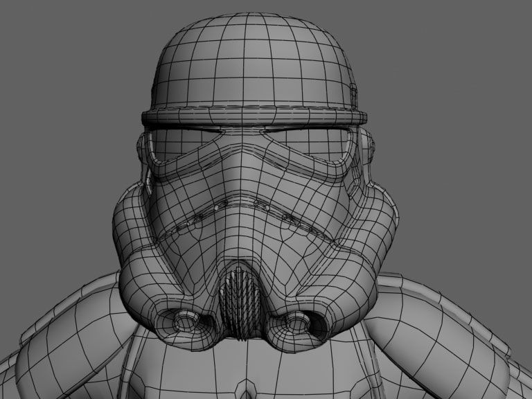Click the helmet brow band rim
This screenshot has height=399, width=532.
point(254,116)
